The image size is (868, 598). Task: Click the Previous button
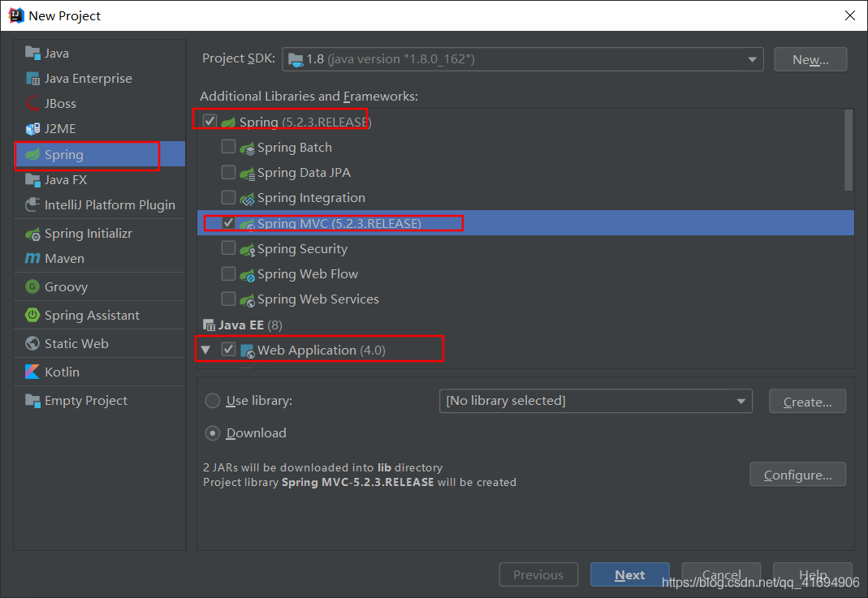click(538, 574)
